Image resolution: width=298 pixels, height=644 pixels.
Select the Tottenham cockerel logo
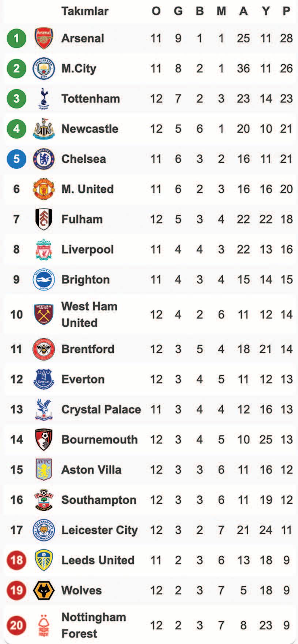[44, 99]
